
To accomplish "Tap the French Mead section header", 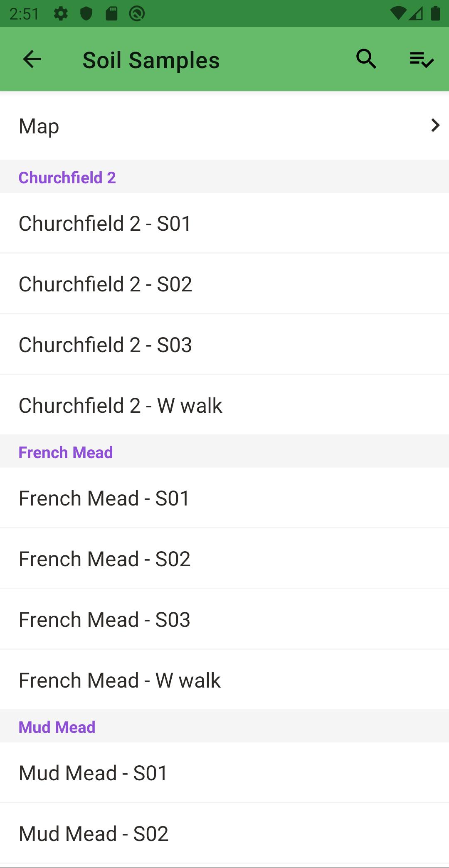I will [66, 452].
